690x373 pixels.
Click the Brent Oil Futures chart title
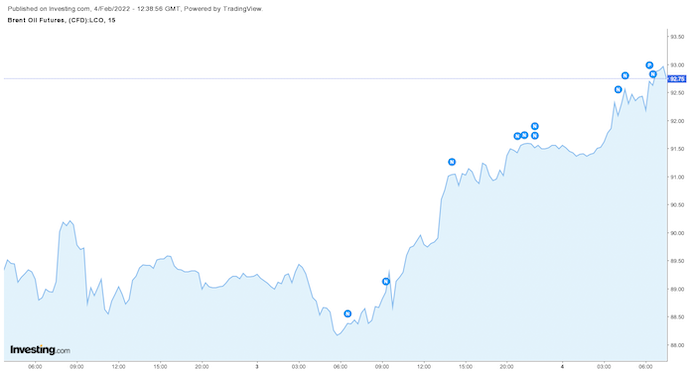62,20
